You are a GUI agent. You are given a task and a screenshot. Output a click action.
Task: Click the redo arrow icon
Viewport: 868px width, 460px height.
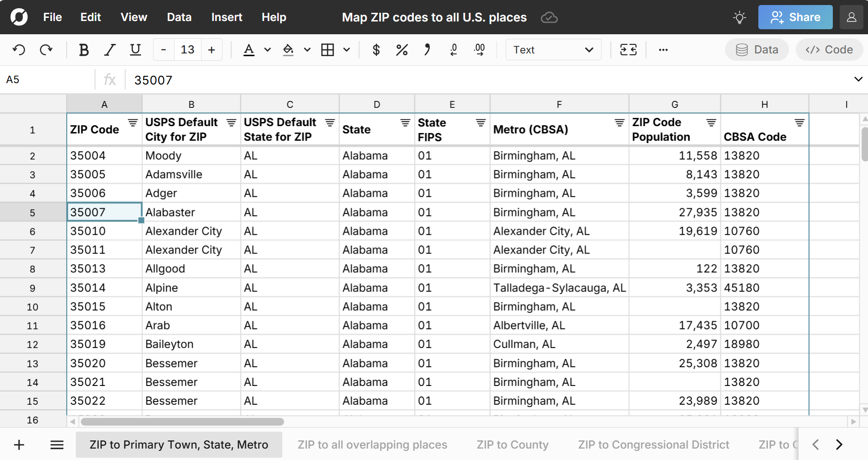coord(46,50)
